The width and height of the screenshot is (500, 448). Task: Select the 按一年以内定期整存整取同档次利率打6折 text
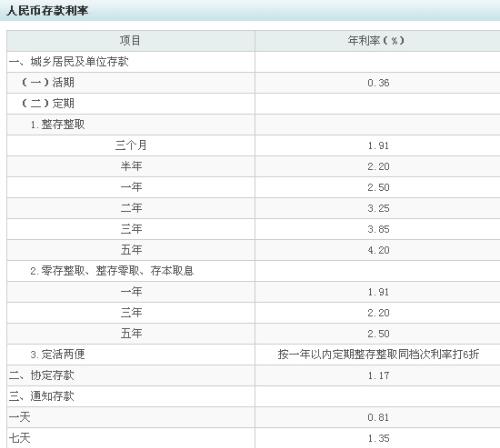[378, 354]
